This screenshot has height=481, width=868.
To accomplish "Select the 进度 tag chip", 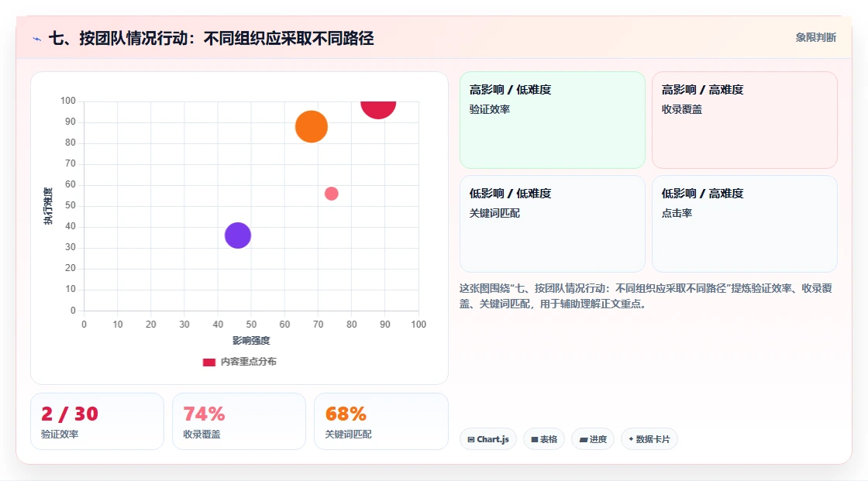I will [593, 439].
